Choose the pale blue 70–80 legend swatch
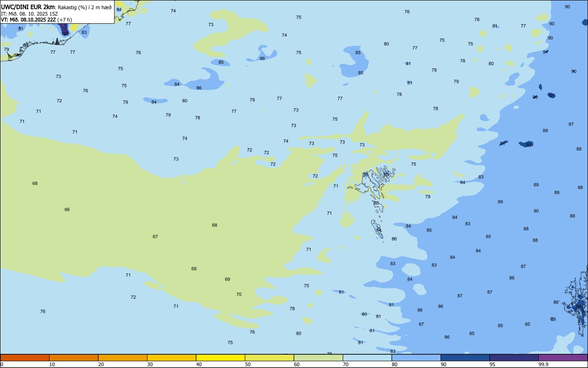Screen dimensions: 588x368 click(x=367, y=357)
